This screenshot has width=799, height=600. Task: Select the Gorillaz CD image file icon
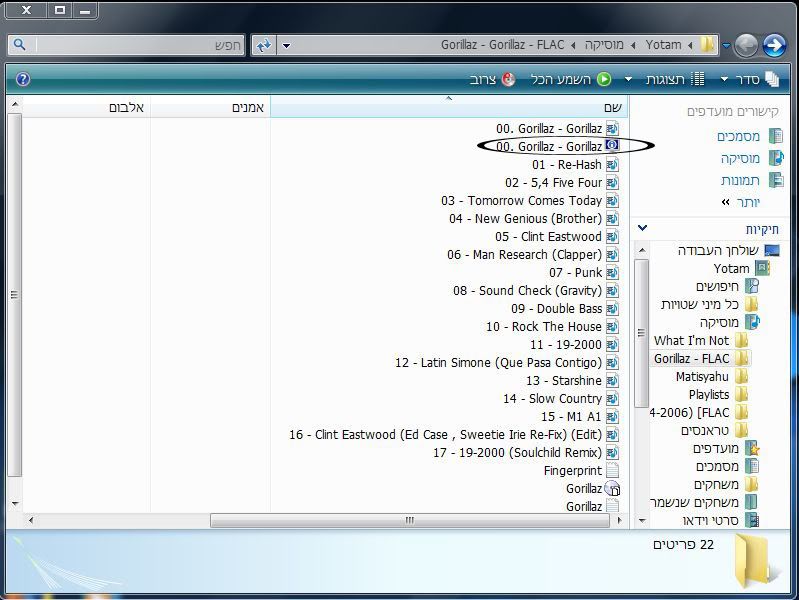click(x=612, y=489)
